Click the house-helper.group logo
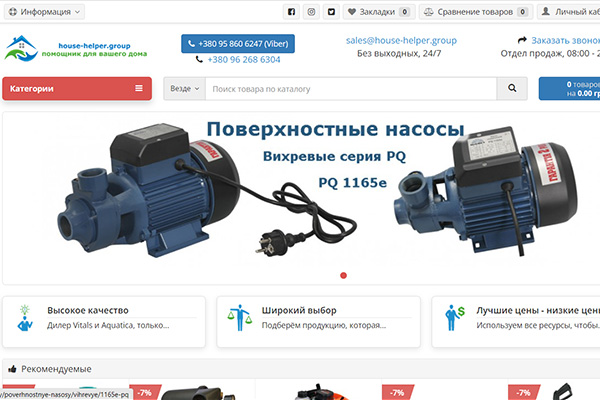The image size is (600, 400). tap(75, 47)
